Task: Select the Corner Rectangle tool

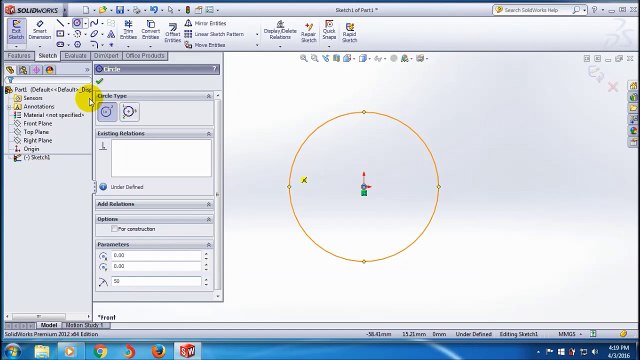Action: click(x=60, y=34)
